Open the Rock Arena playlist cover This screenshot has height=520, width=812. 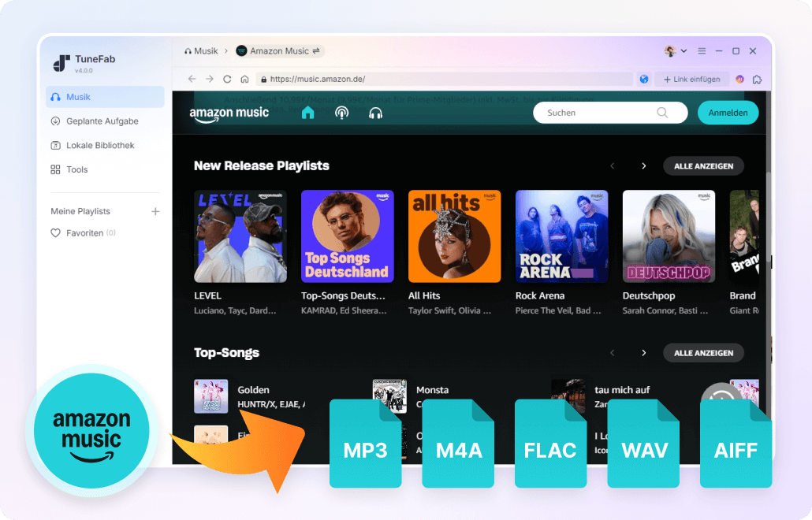click(561, 236)
